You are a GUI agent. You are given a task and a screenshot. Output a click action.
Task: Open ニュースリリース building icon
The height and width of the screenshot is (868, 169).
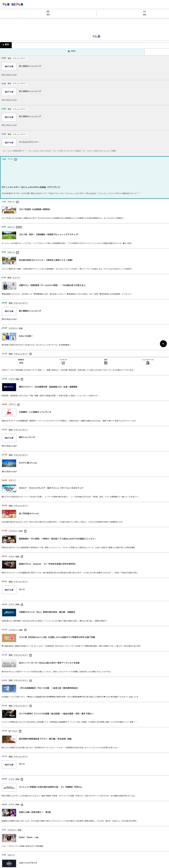148,362
